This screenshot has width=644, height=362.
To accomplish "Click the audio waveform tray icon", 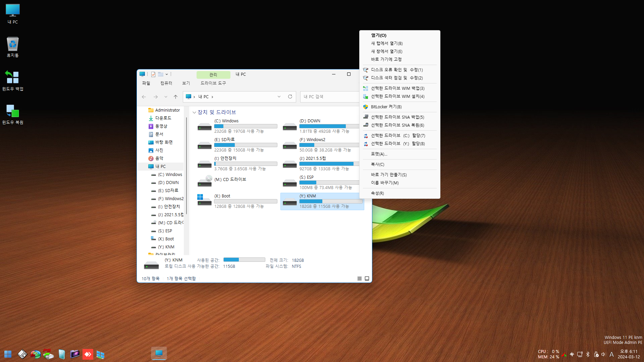I will (572, 354).
